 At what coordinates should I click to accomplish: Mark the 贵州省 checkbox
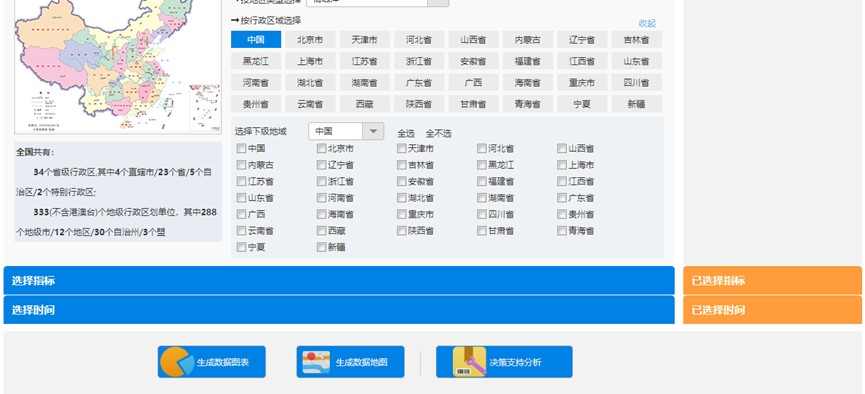[x=562, y=214]
